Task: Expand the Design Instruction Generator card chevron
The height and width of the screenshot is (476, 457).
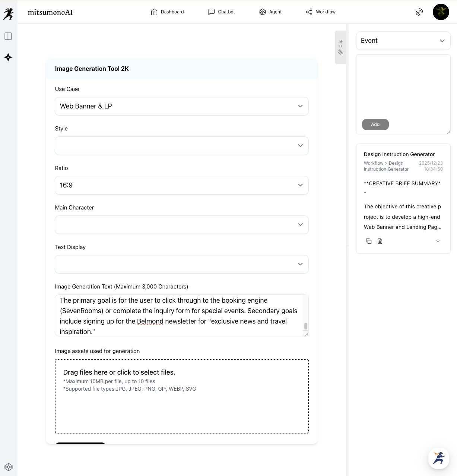Action: pyautogui.click(x=438, y=241)
